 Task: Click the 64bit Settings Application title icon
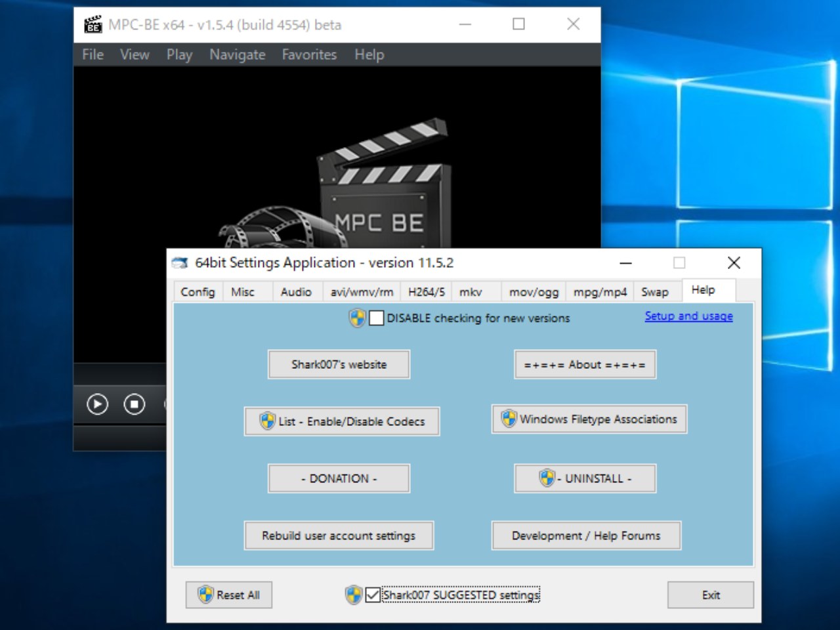[x=180, y=262]
